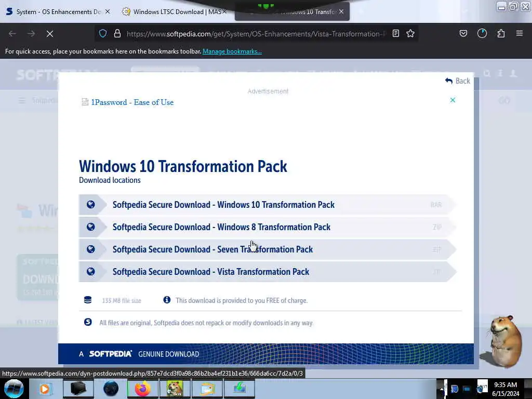Switch to the System - OS Enhancements tab
Viewport: 532px width, 399px height.
pos(58,12)
